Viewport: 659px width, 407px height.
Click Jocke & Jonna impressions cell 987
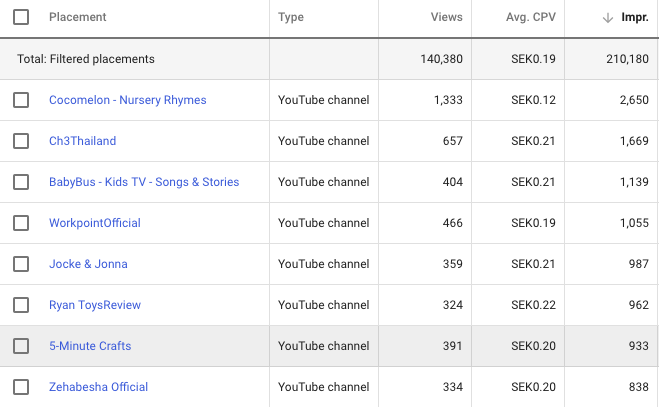[x=639, y=264]
